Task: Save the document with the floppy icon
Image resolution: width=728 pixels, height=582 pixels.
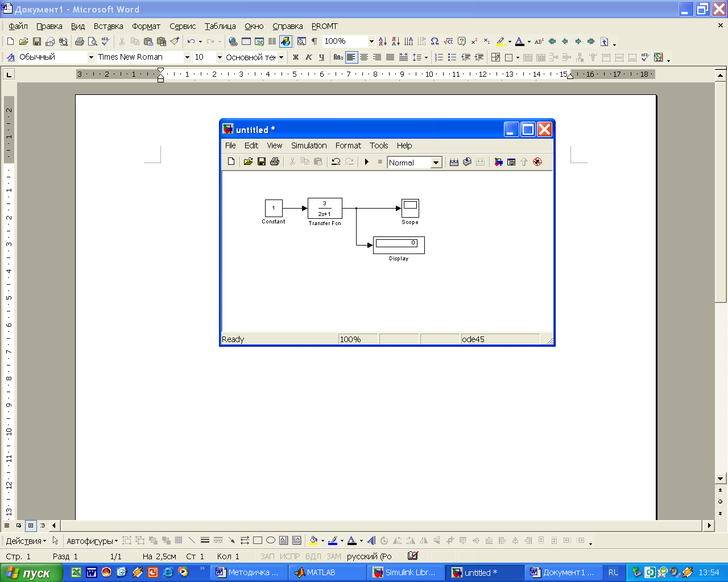Action: 37,41
